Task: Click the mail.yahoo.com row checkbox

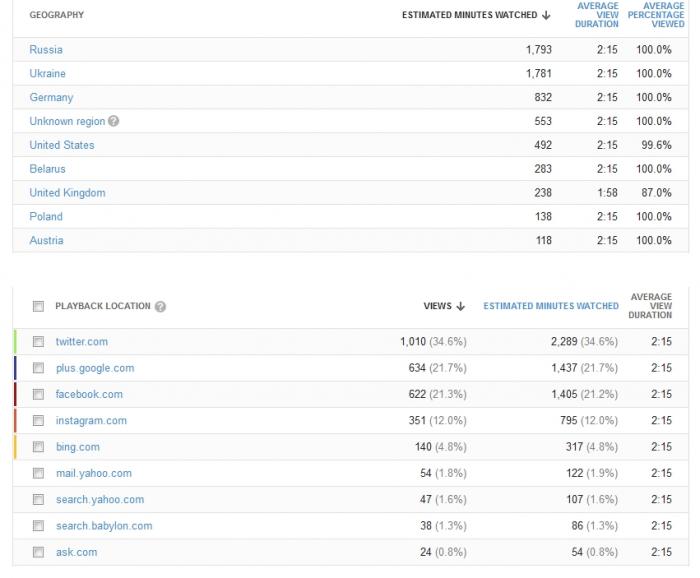Action: tap(38, 473)
